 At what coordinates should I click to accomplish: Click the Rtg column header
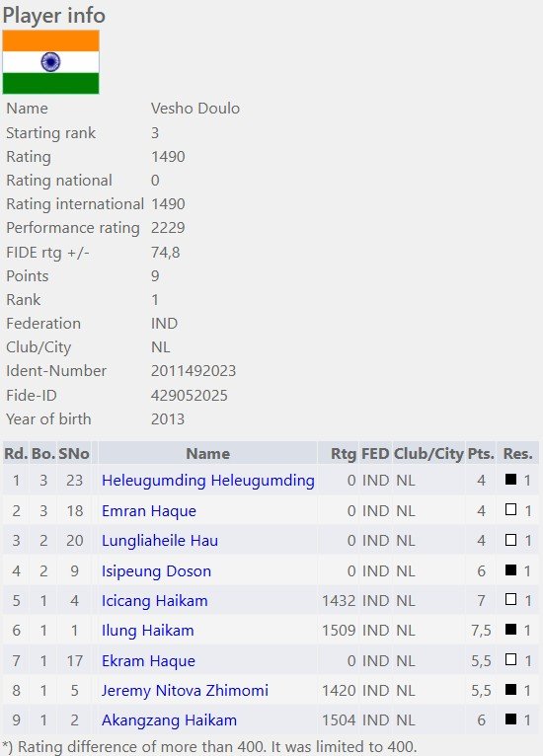[x=343, y=453]
